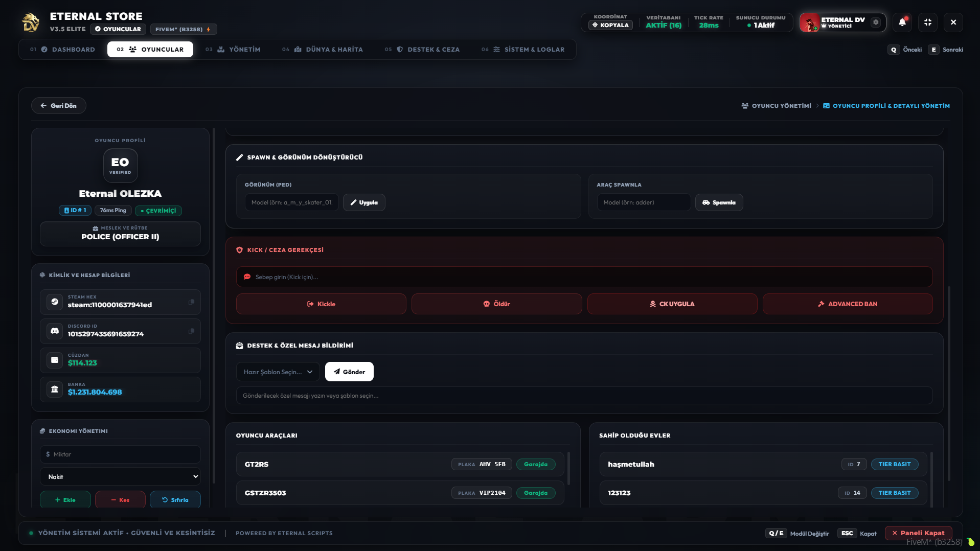
Task: Click the Paneli Kapat button
Action: tap(919, 533)
